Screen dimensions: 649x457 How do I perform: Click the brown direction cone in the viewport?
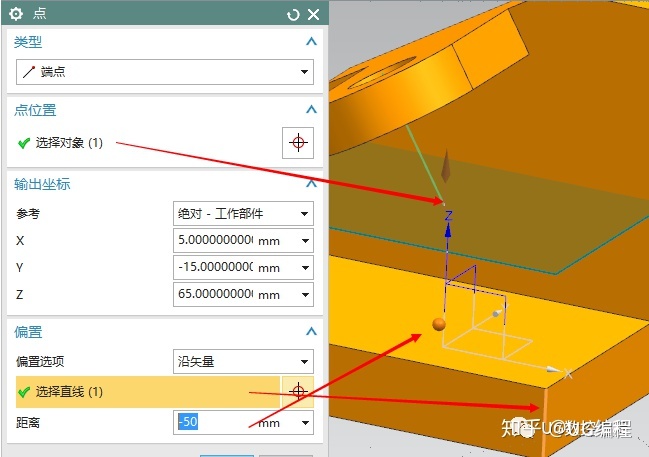click(446, 166)
